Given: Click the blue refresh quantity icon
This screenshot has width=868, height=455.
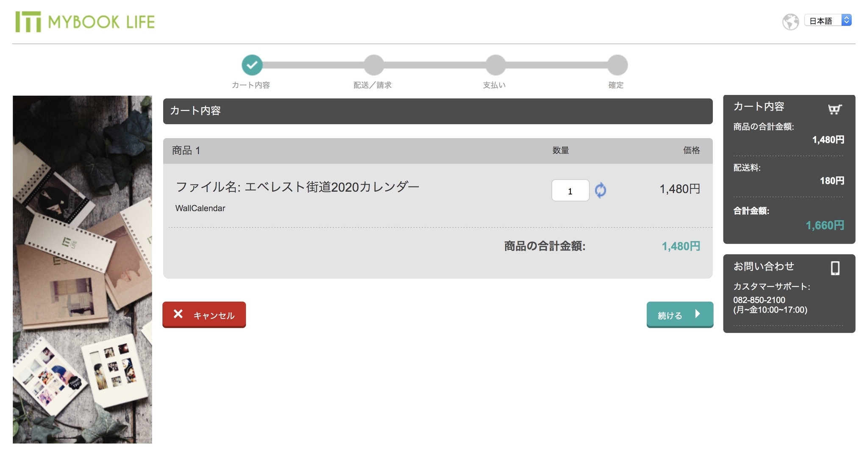Looking at the screenshot, I should point(601,191).
